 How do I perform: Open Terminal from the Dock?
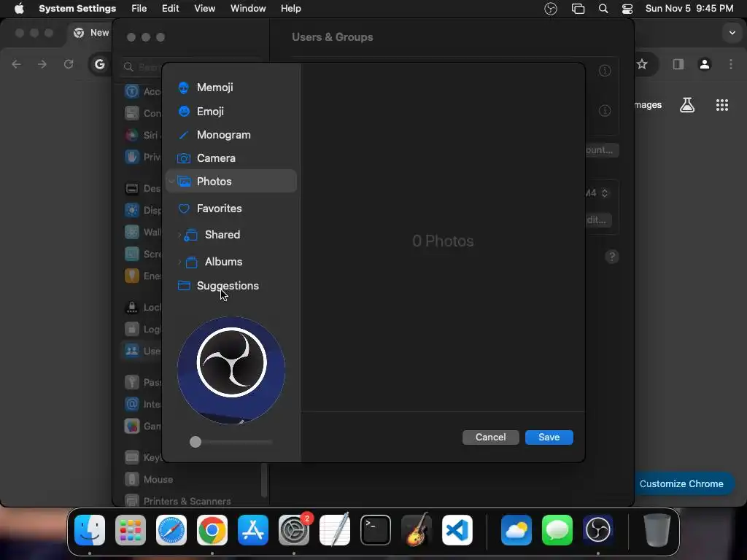coord(376,530)
